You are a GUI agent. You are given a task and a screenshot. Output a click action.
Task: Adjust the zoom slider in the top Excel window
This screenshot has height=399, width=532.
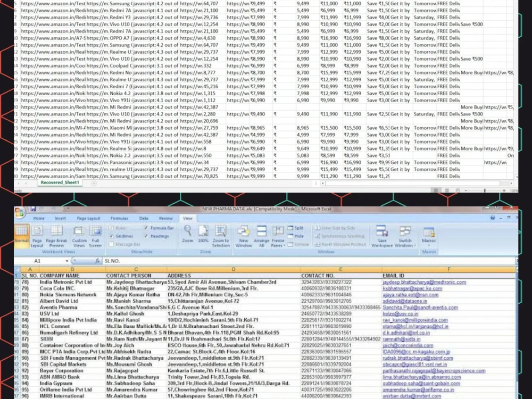pos(485,190)
